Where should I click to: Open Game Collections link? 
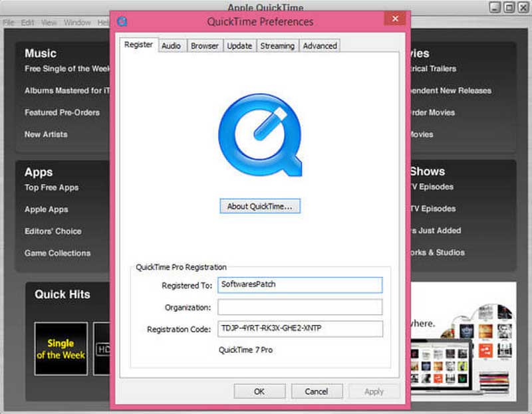point(57,253)
